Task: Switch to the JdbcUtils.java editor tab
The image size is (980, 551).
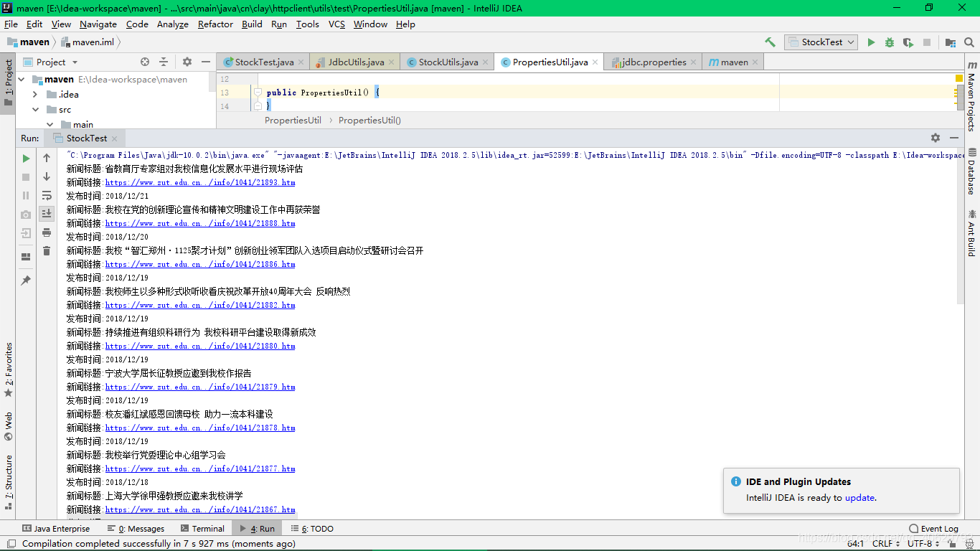Action: pos(354,62)
